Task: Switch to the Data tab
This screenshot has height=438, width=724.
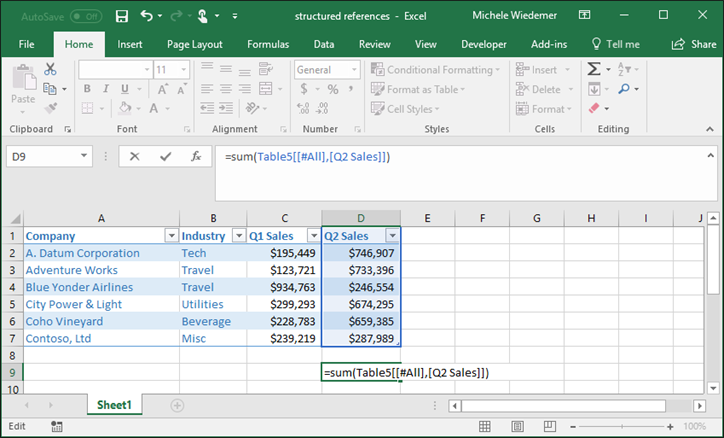Action: click(x=324, y=44)
